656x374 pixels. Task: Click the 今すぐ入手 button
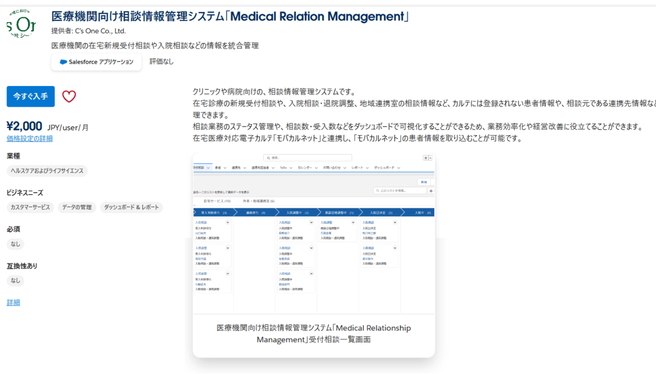tap(31, 96)
